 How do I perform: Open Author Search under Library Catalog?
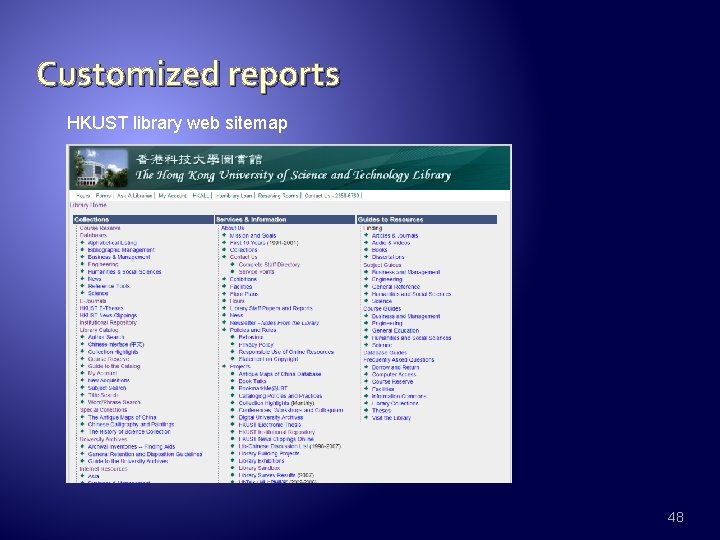106,337
